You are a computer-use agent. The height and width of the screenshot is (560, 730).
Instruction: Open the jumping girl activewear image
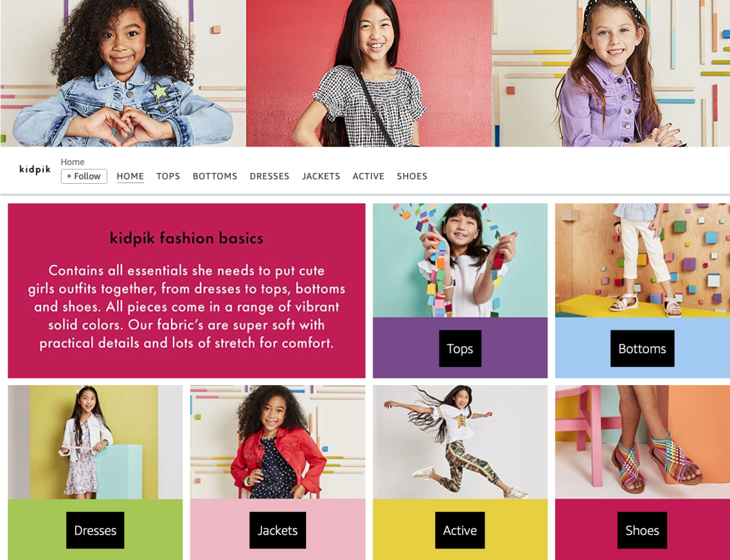460,442
